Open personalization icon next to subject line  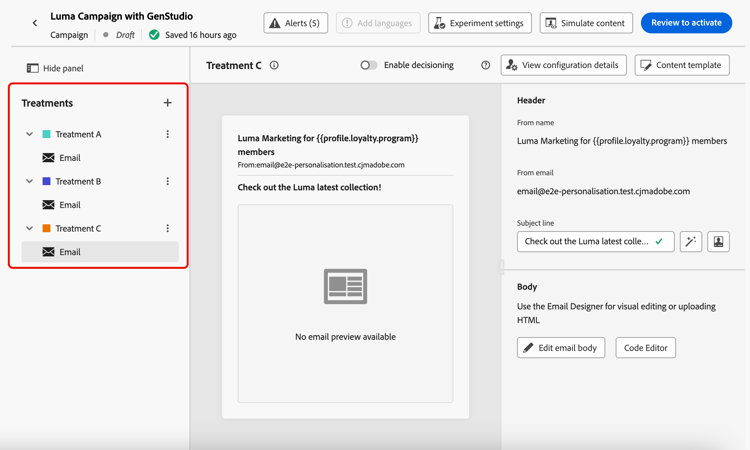click(x=718, y=241)
